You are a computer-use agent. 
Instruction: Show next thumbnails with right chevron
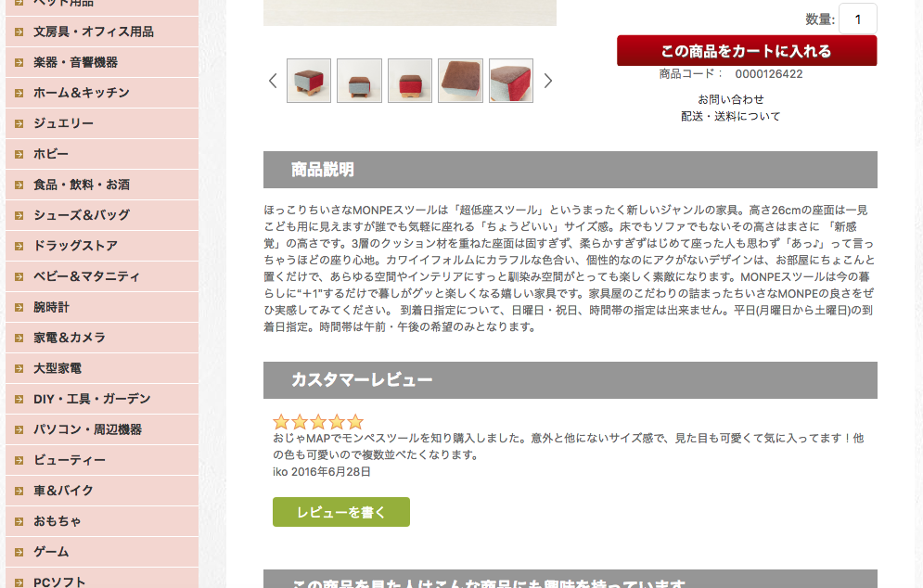click(548, 81)
